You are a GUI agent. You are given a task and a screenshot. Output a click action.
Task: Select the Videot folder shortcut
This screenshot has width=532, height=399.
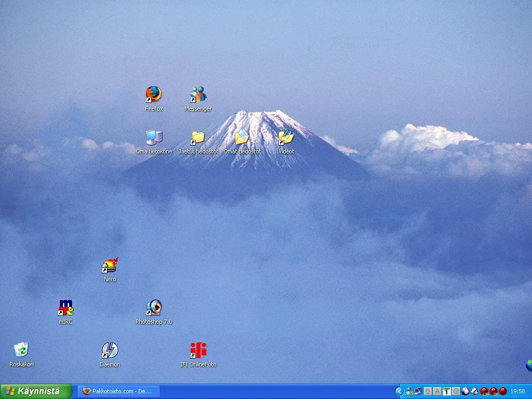coord(286,138)
